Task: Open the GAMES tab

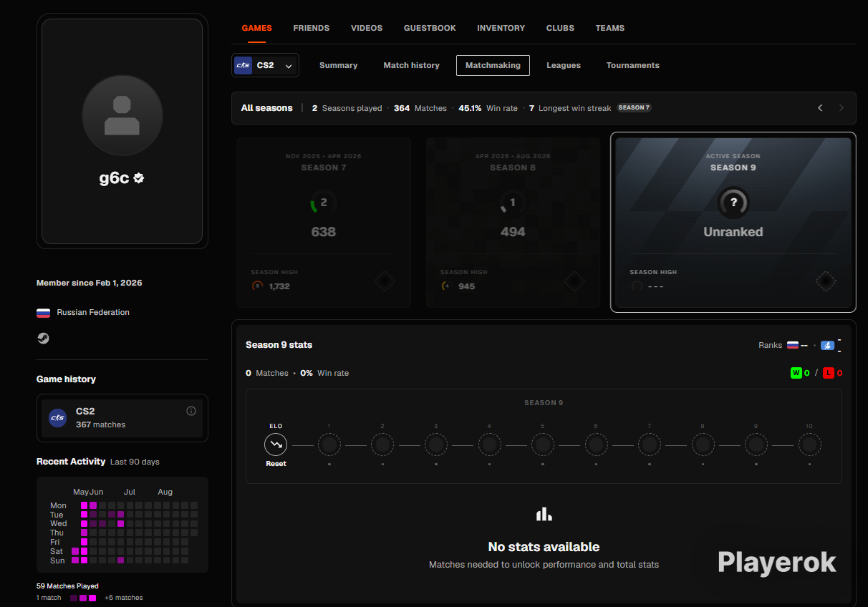Action: pos(256,28)
